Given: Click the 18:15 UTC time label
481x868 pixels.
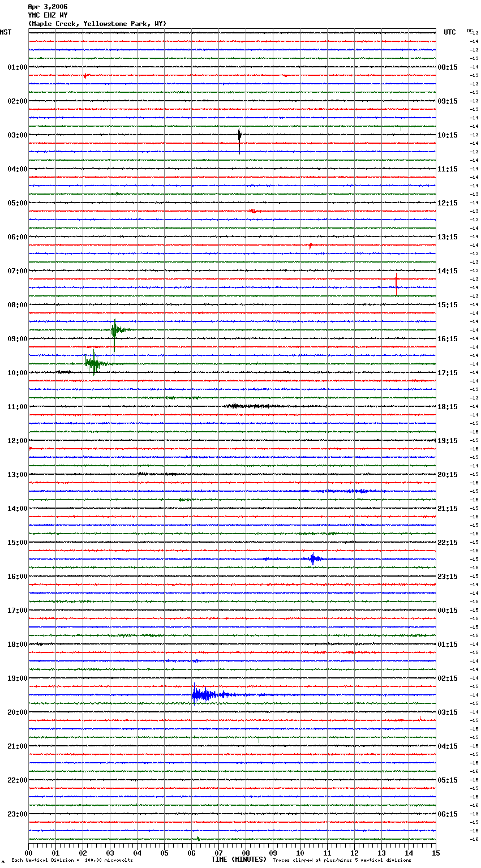Looking at the screenshot, I should tap(448, 407).
